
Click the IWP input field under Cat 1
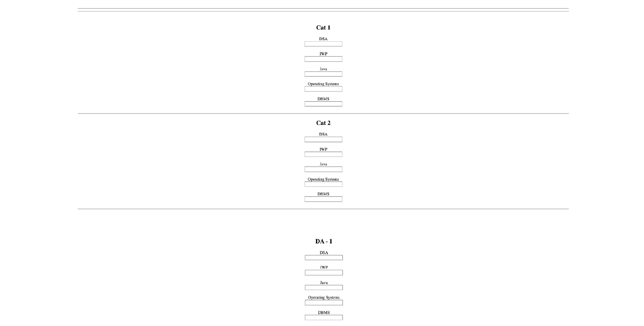pos(323,59)
